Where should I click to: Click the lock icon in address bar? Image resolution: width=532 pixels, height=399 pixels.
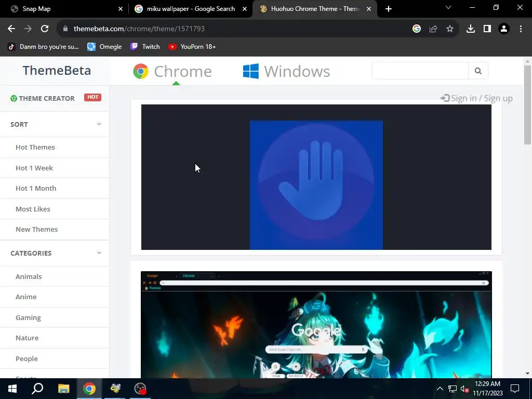click(x=65, y=29)
